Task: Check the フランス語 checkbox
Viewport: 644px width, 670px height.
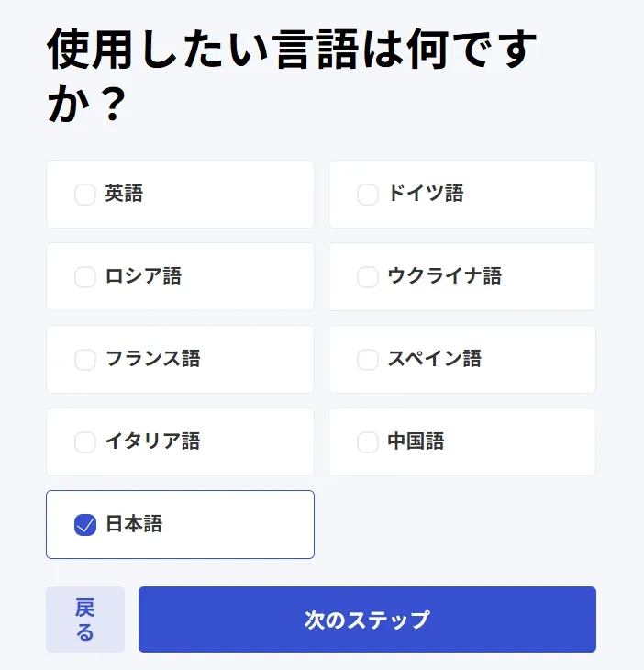Action: 85,360
